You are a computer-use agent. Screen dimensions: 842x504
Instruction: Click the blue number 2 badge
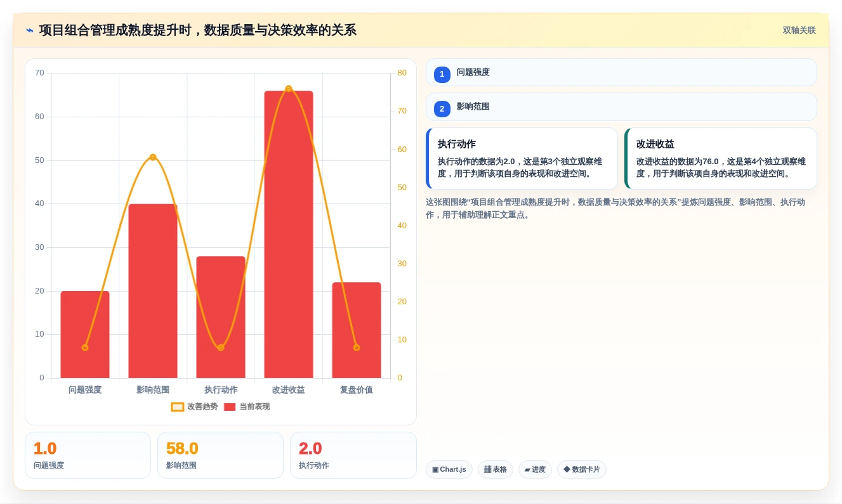(442, 108)
